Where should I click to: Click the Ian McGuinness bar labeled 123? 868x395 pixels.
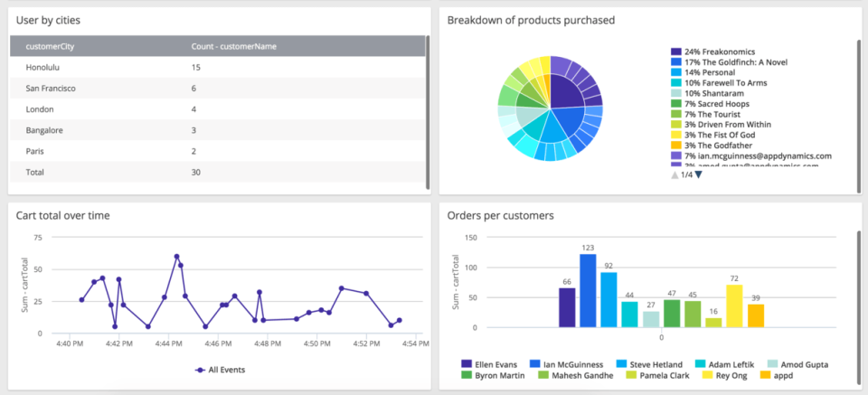pyautogui.click(x=588, y=290)
